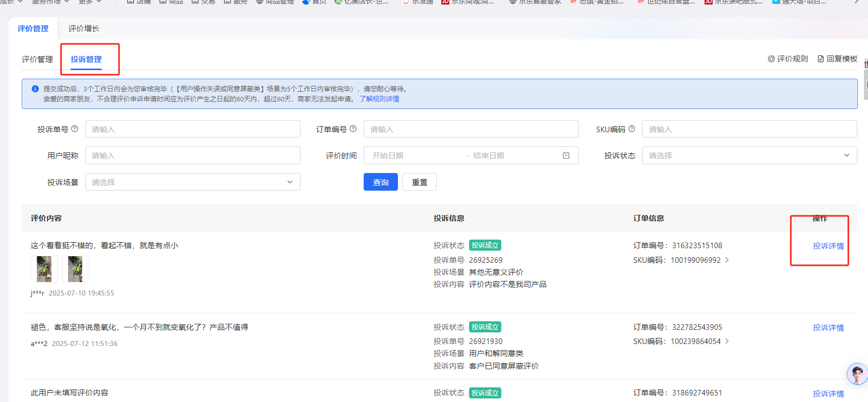
Task: Select the 投诉管理 sub-tab
Action: [x=86, y=60]
